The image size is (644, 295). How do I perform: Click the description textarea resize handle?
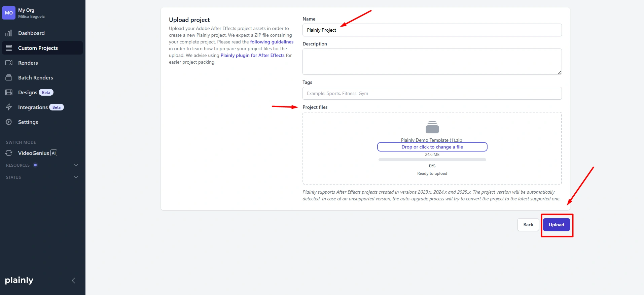click(559, 72)
